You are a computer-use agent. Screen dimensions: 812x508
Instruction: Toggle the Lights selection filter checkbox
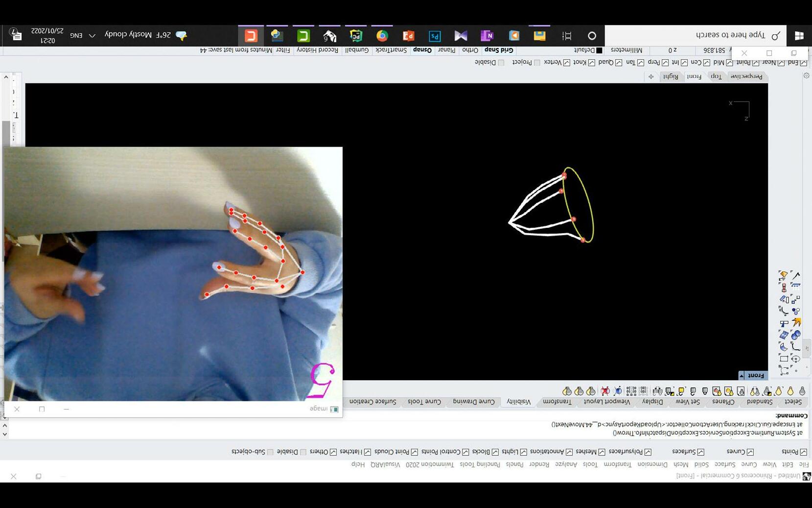[523, 452]
